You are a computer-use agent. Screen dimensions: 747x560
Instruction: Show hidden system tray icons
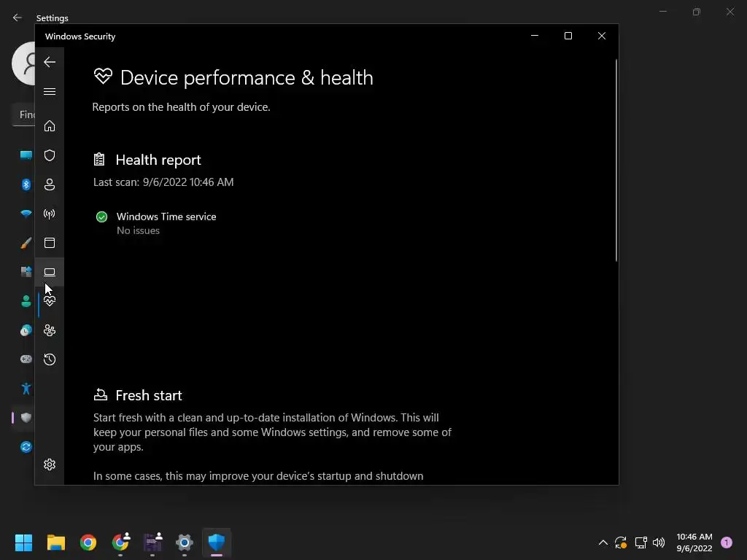point(603,542)
